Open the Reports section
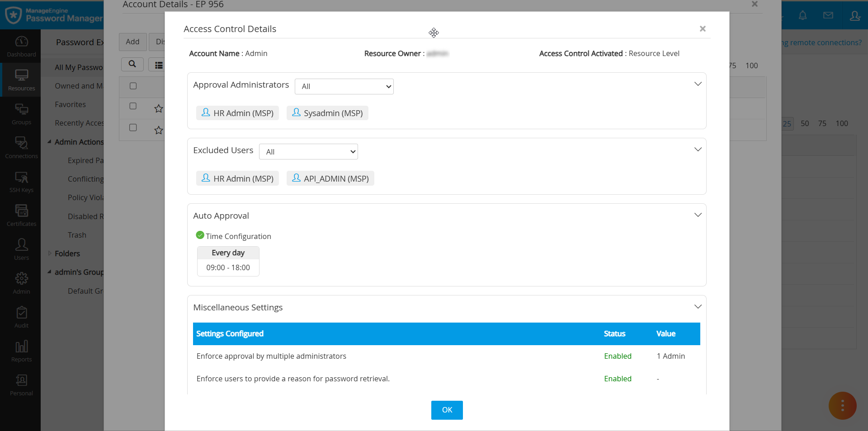Viewport: 868px width, 431px height. [21, 350]
